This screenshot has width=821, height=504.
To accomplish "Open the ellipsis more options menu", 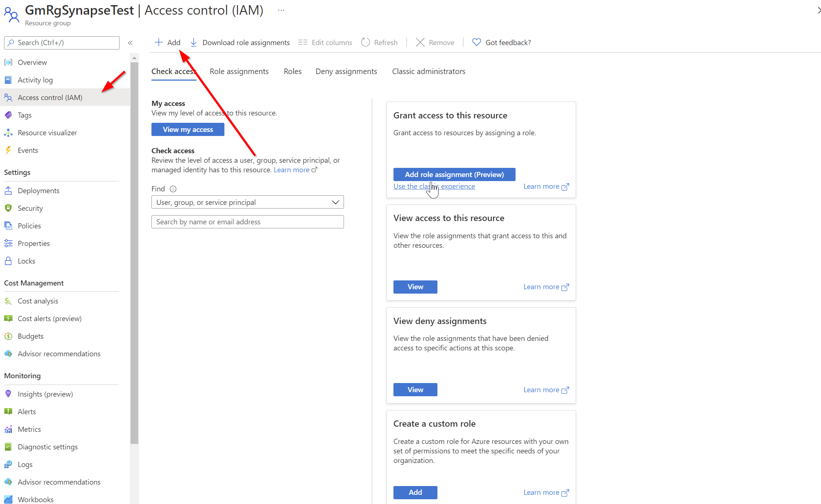I will tap(281, 10).
